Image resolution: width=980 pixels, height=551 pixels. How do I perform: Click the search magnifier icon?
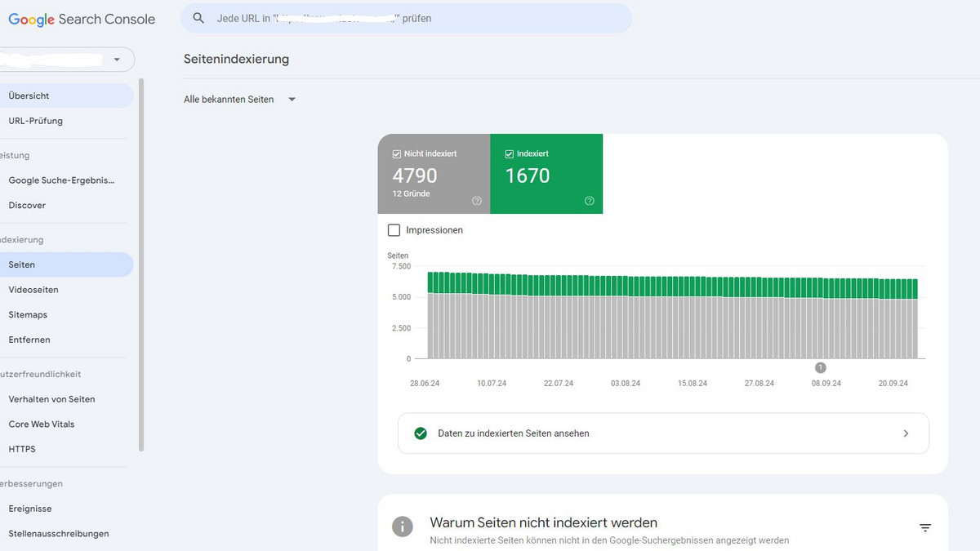pos(198,18)
